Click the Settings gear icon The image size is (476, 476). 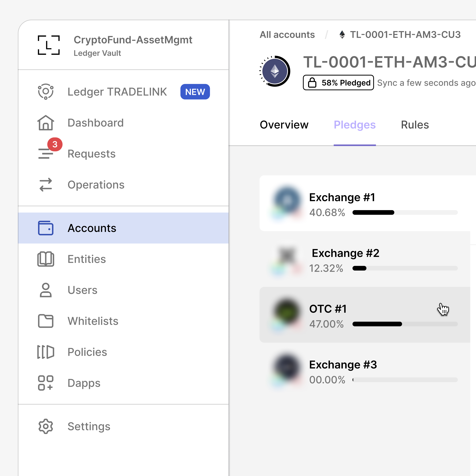(46, 426)
